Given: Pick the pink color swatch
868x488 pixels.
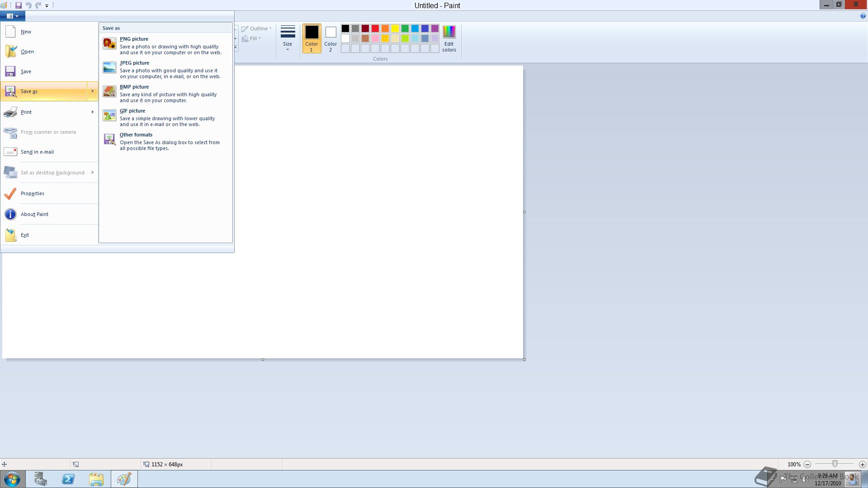Looking at the screenshot, I should 375,38.
